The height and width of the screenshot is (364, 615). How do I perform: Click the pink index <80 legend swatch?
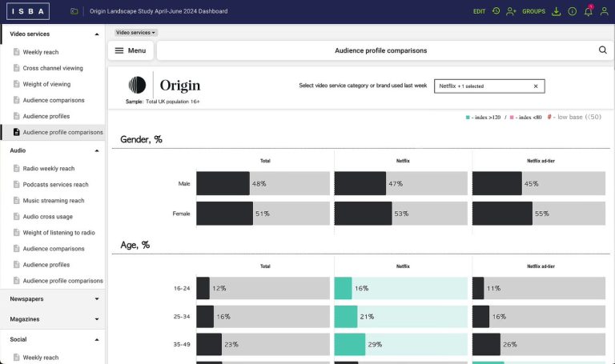[x=512, y=118]
